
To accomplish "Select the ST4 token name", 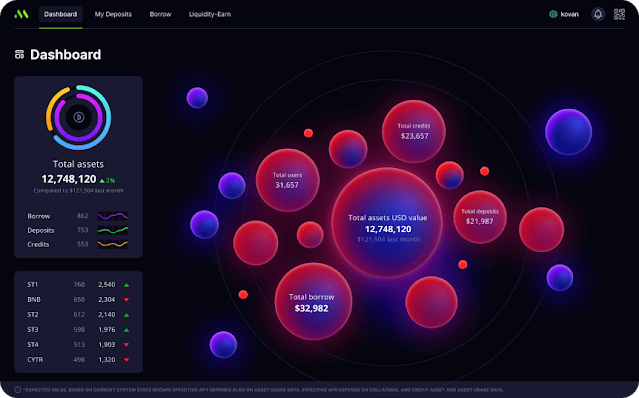I will (33, 345).
